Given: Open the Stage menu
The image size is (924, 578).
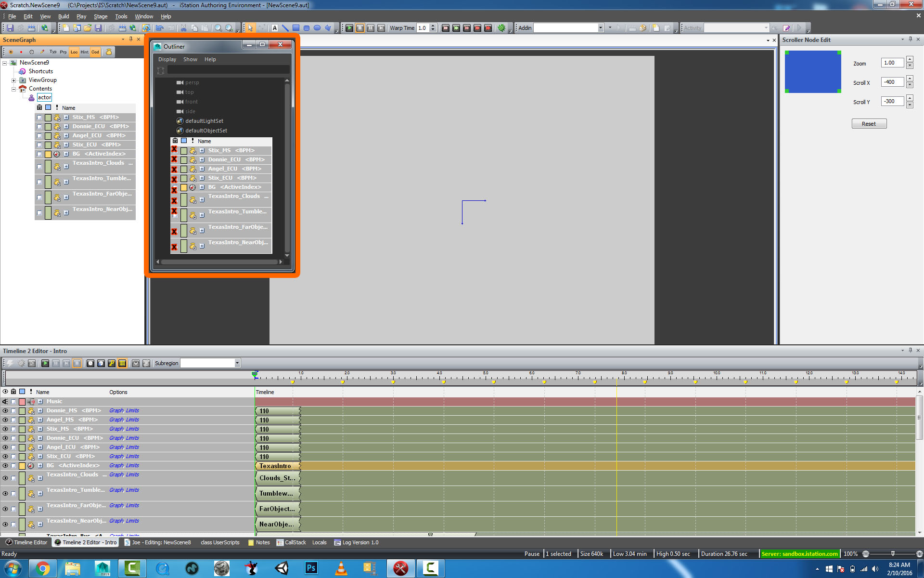Looking at the screenshot, I should [101, 16].
